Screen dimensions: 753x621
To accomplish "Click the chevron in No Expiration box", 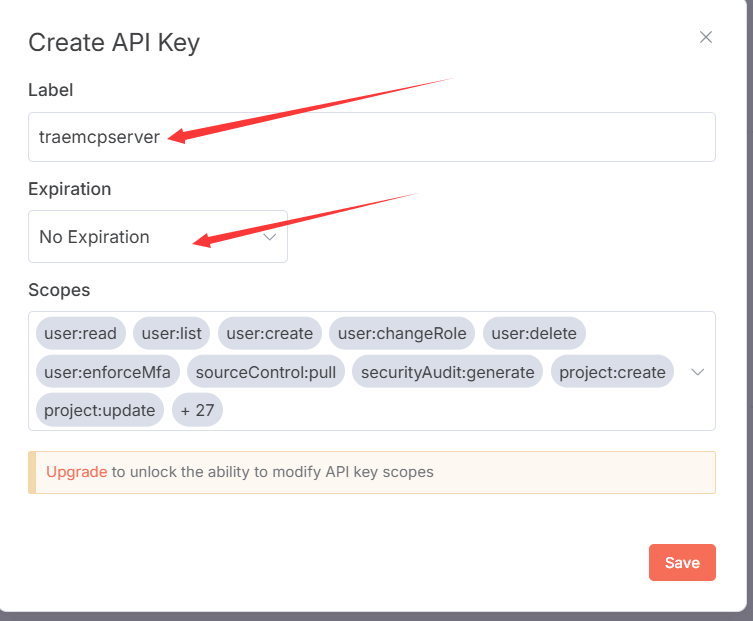I will pos(270,237).
